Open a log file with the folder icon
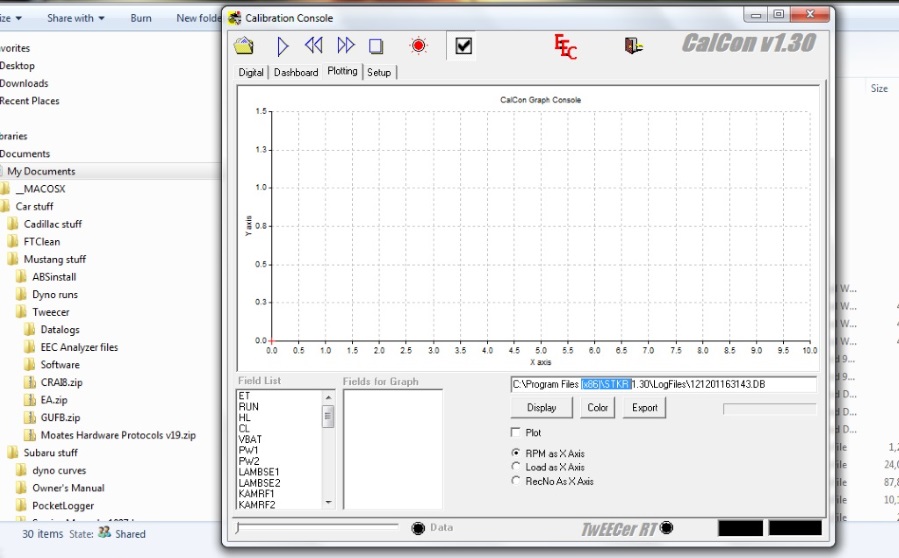899x558 pixels. coord(244,46)
